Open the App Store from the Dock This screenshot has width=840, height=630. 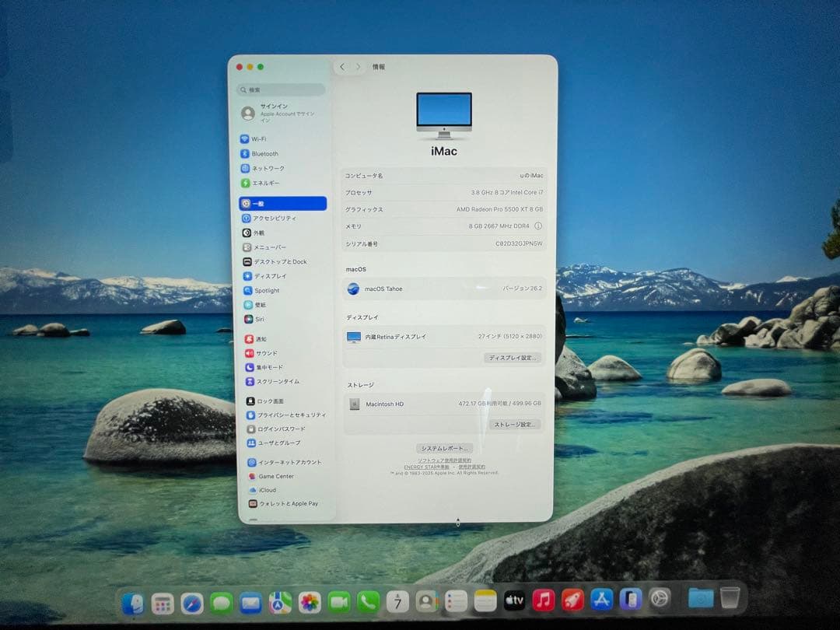pos(602,600)
